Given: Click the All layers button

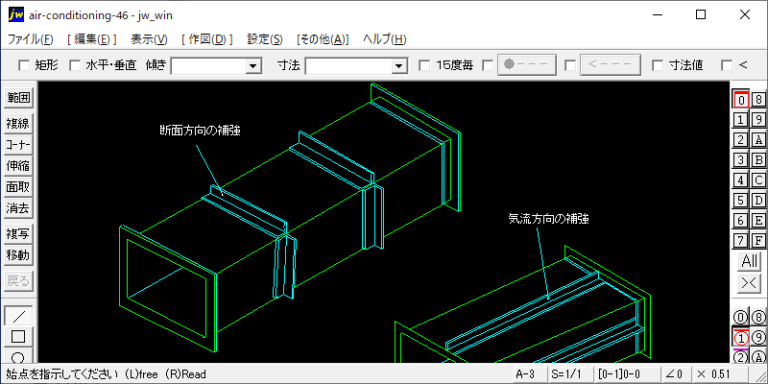Looking at the screenshot, I should pyautogui.click(x=749, y=262).
